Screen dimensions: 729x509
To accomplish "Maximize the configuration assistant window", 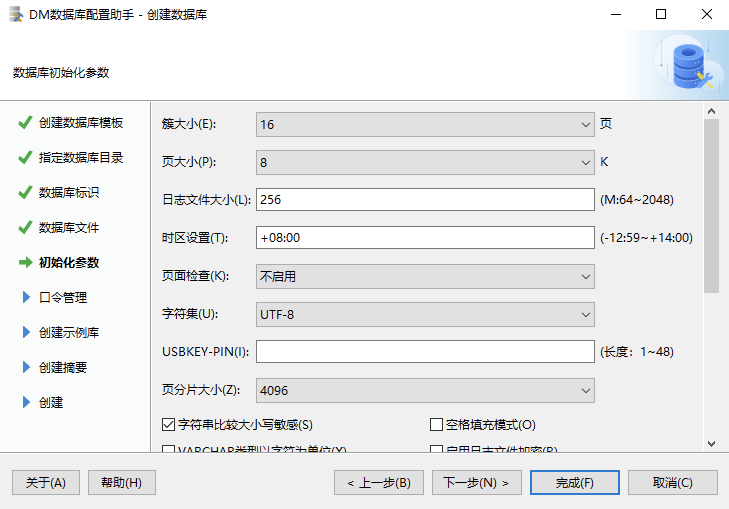I will [661, 14].
